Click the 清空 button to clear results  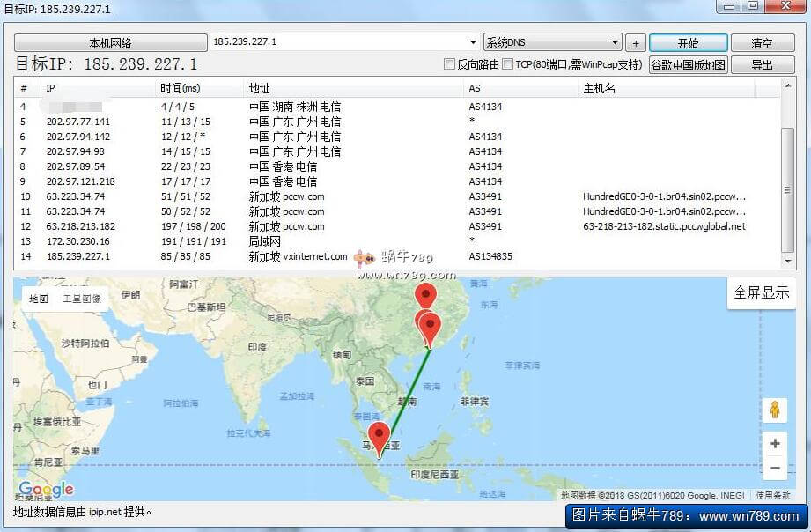(x=762, y=43)
